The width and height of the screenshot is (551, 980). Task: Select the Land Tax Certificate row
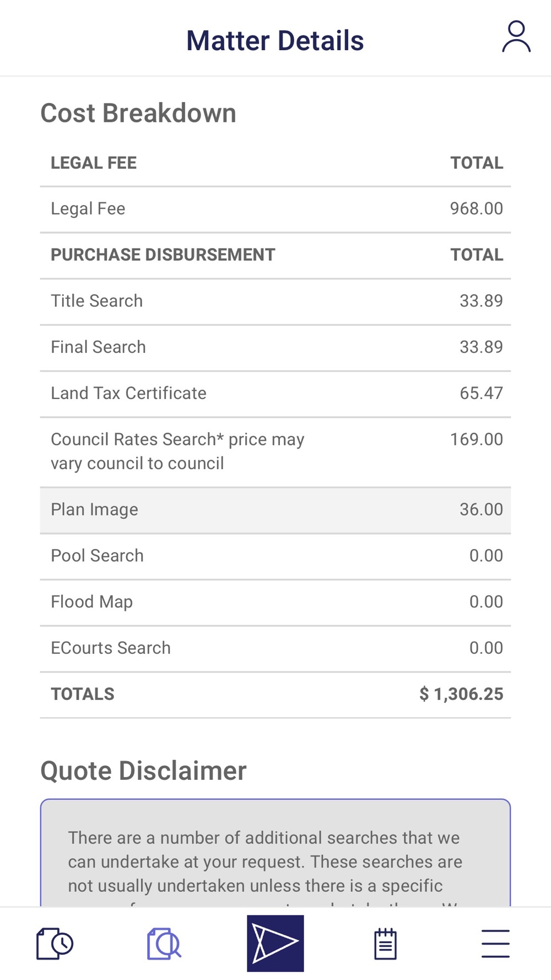[275, 394]
